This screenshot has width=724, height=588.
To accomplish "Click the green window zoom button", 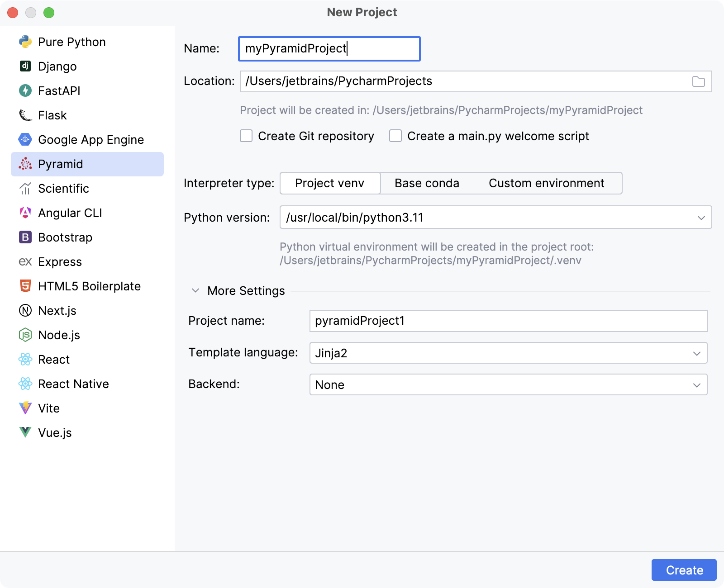I will [x=49, y=13].
